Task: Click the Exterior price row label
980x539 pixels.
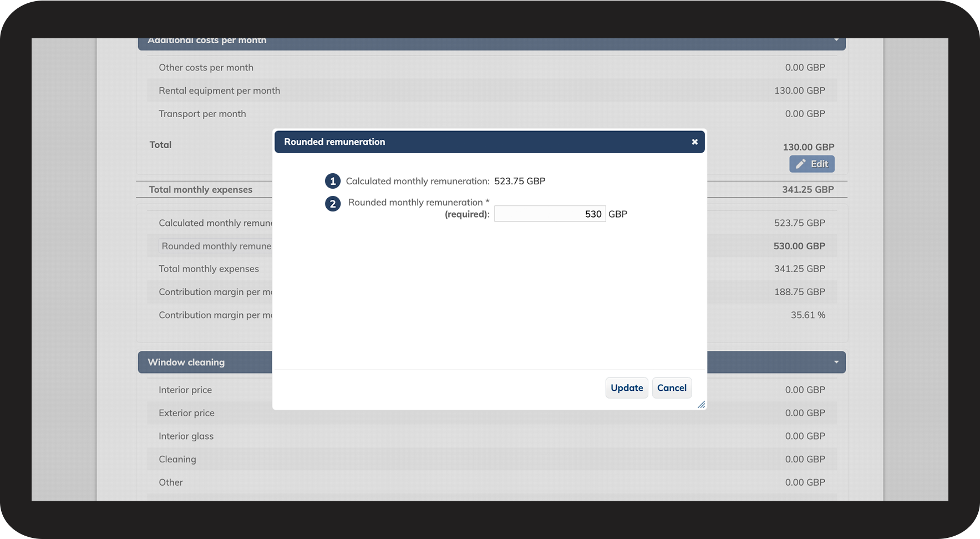Action: (x=186, y=413)
